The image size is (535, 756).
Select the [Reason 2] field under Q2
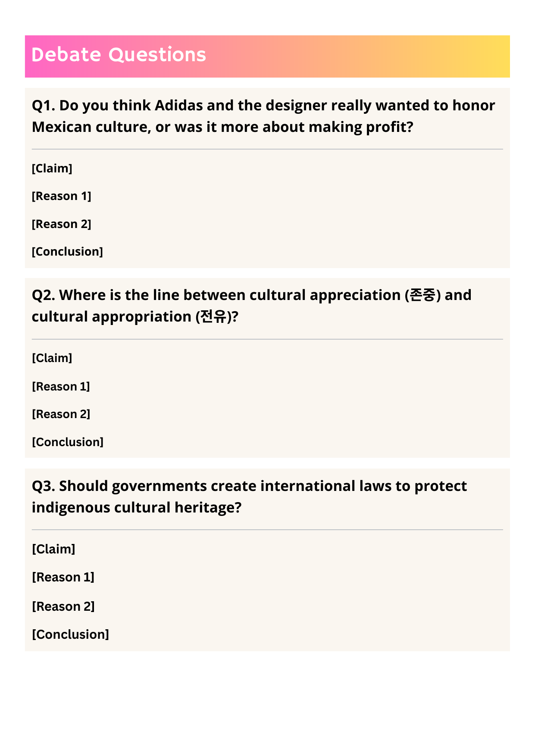coord(61,414)
